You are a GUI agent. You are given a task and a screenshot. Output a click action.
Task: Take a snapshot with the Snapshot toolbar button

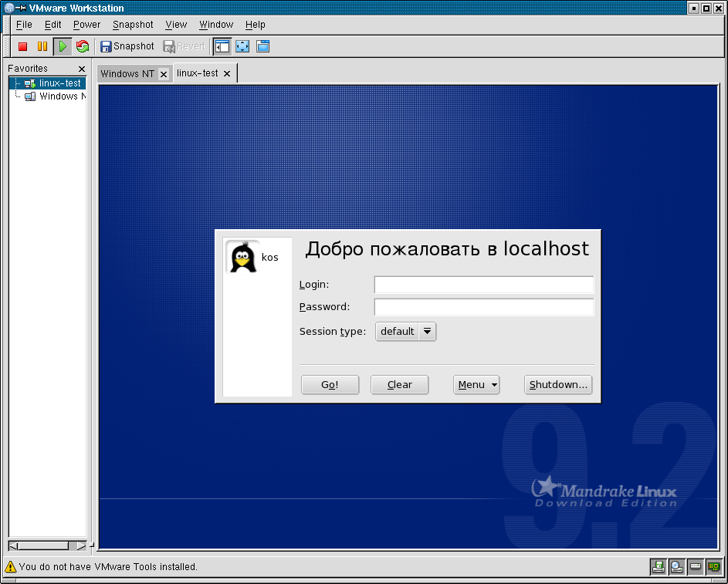[127, 46]
